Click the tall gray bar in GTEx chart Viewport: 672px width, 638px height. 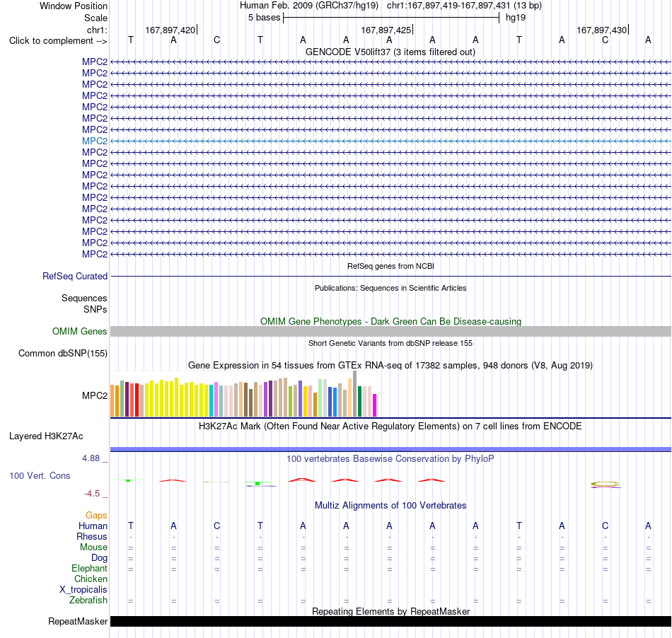click(x=355, y=394)
